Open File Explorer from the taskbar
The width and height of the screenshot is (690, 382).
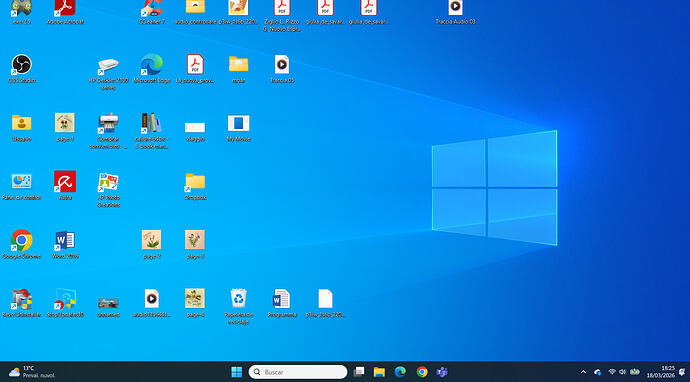[x=379, y=372]
